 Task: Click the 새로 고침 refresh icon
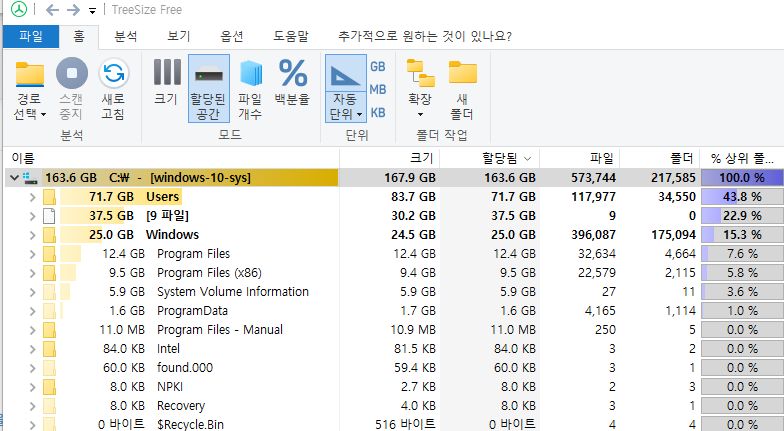point(114,73)
